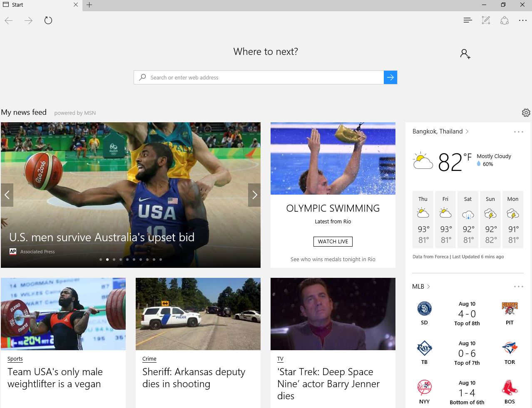Read Sheriff: Arkansas deputy dies in shooting
The width and height of the screenshot is (532, 408).
pyautogui.click(x=194, y=378)
